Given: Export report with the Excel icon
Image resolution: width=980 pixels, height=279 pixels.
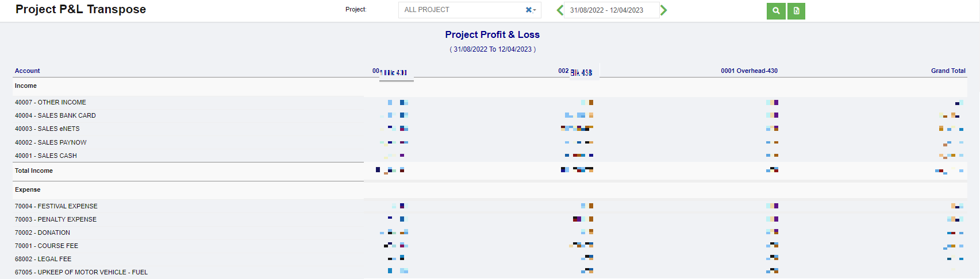Looking at the screenshot, I should pyautogui.click(x=796, y=11).
